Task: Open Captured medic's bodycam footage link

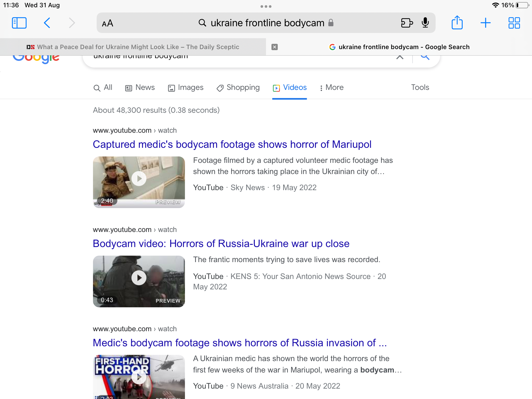Action: [x=232, y=144]
